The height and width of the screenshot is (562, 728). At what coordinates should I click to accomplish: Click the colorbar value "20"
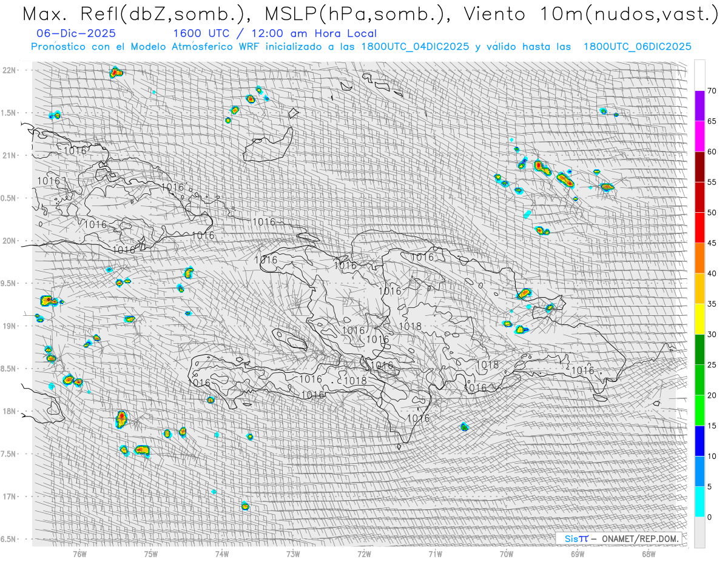tap(712, 395)
